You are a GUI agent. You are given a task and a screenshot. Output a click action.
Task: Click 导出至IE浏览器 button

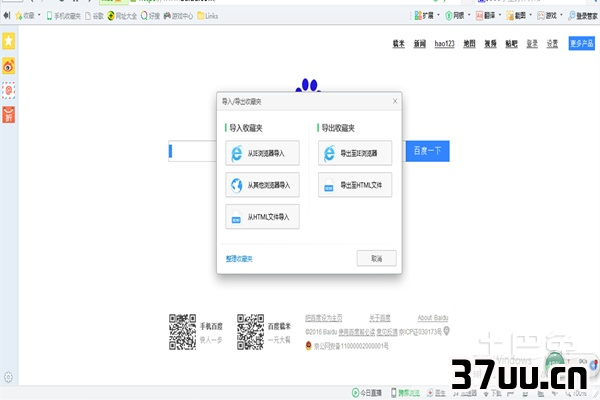[355, 153]
